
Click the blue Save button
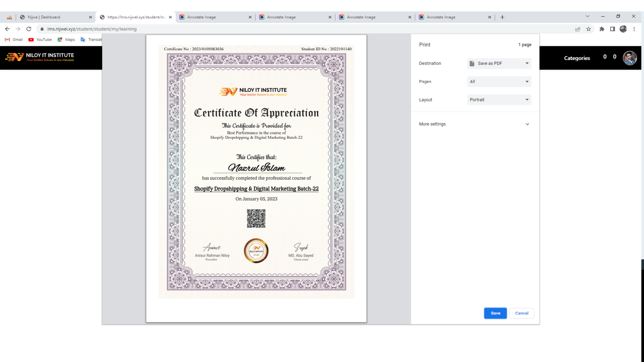[495, 313]
